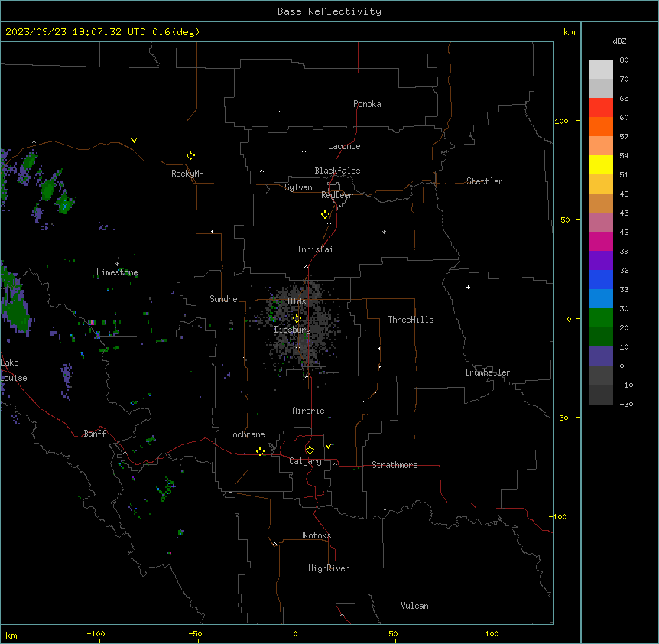659x644 pixels.
Task: Click the Limestone label
Action: coord(117,272)
